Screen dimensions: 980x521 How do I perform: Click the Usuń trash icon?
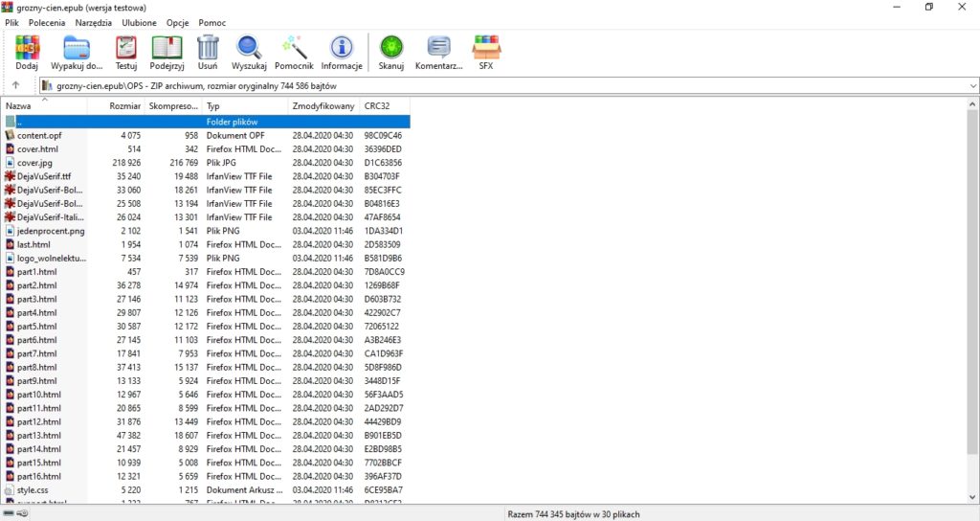(x=208, y=53)
